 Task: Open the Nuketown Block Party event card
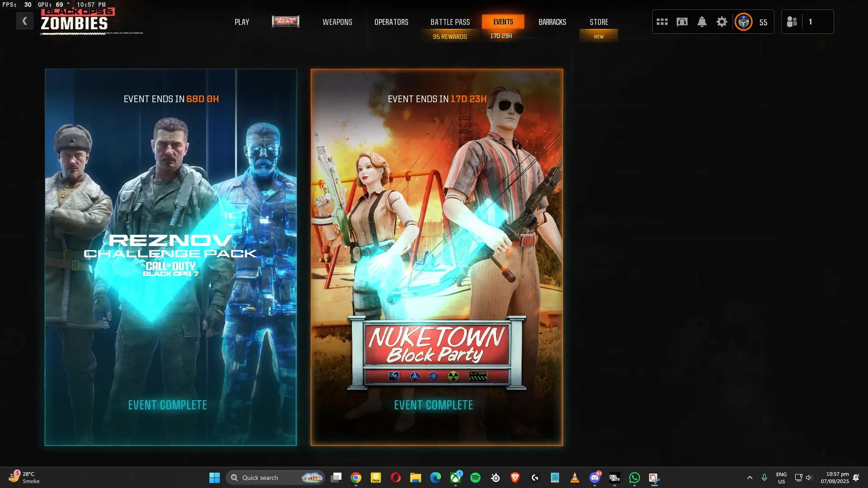(436, 257)
